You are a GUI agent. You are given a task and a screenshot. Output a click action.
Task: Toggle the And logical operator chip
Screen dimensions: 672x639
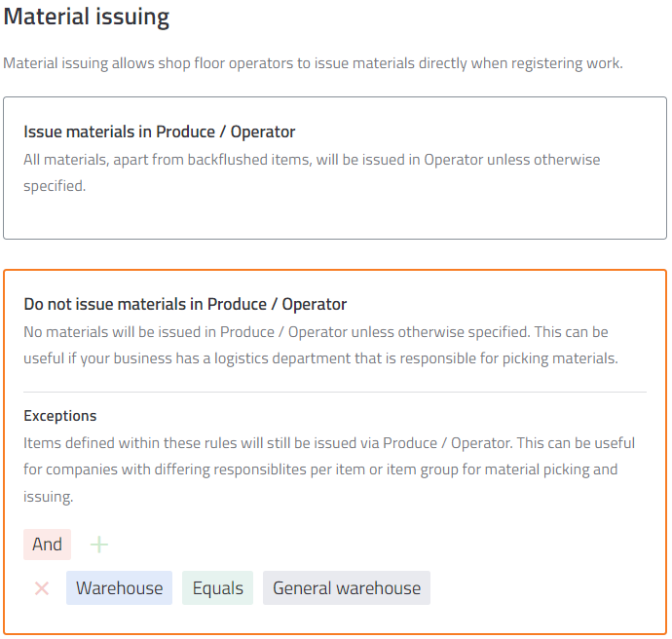click(x=47, y=545)
